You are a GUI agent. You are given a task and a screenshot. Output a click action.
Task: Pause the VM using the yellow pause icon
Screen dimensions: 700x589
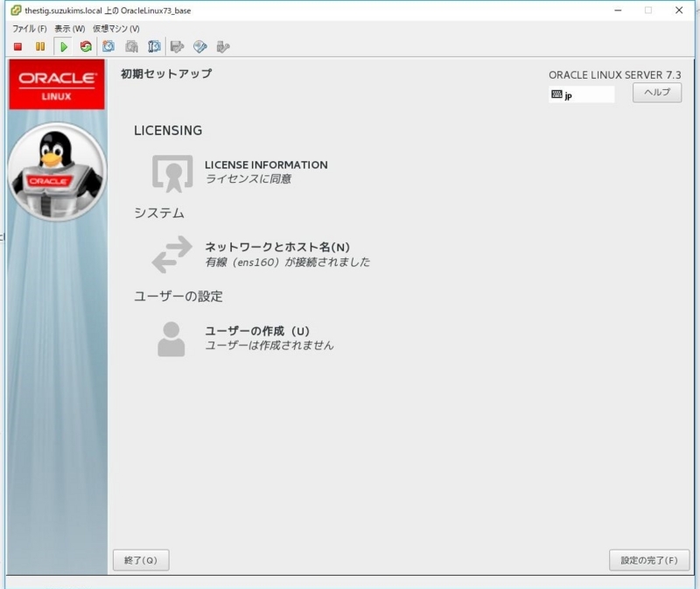coord(40,46)
